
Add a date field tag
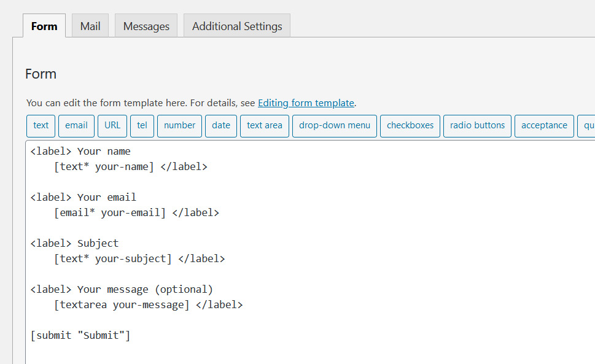click(220, 126)
